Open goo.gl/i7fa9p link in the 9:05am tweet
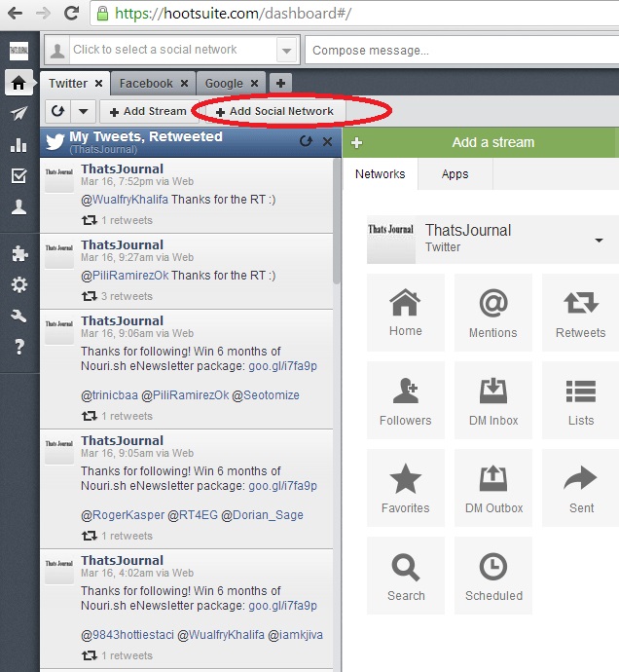The image size is (619, 672). point(282,486)
